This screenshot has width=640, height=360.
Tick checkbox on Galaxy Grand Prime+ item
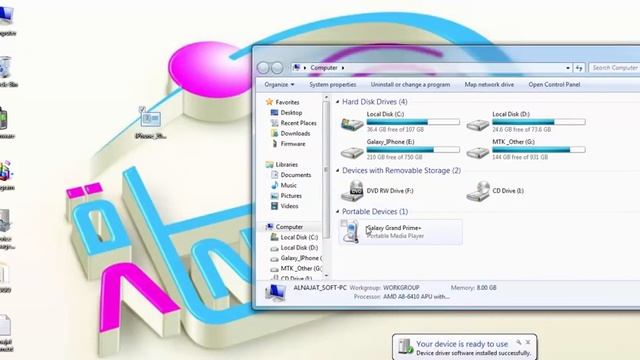pyautogui.click(x=344, y=223)
